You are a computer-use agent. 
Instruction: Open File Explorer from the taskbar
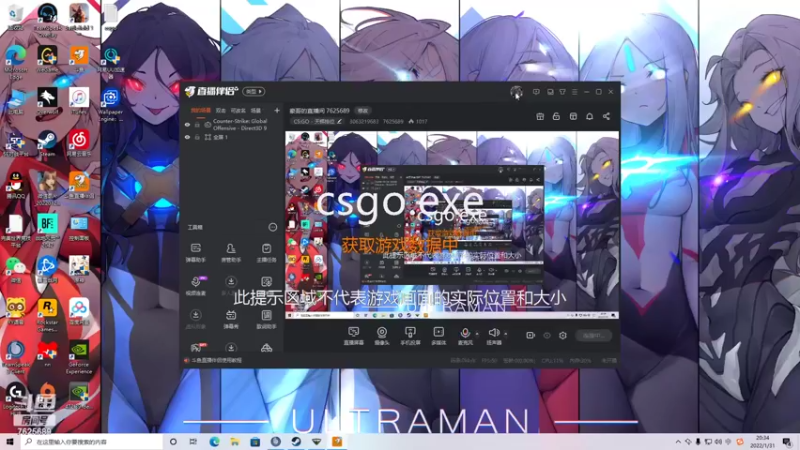[x=235, y=442]
